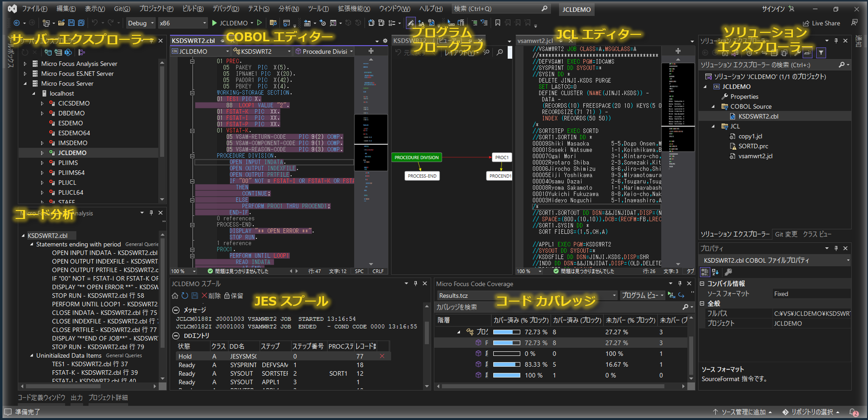Click the 0 % coverage progress bar
The height and width of the screenshot is (420, 868).
tap(507, 353)
